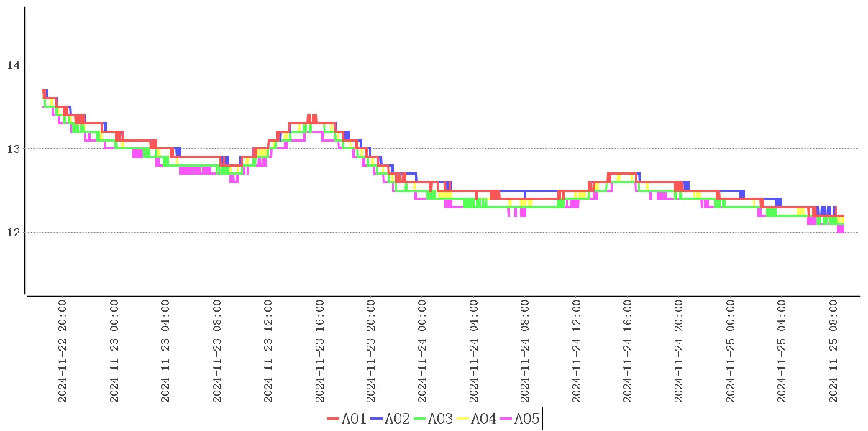Image resolution: width=868 pixels, height=431 pixels.
Task: Pick the 2024-11-24 00:00 time tick label
Action: 422,351
